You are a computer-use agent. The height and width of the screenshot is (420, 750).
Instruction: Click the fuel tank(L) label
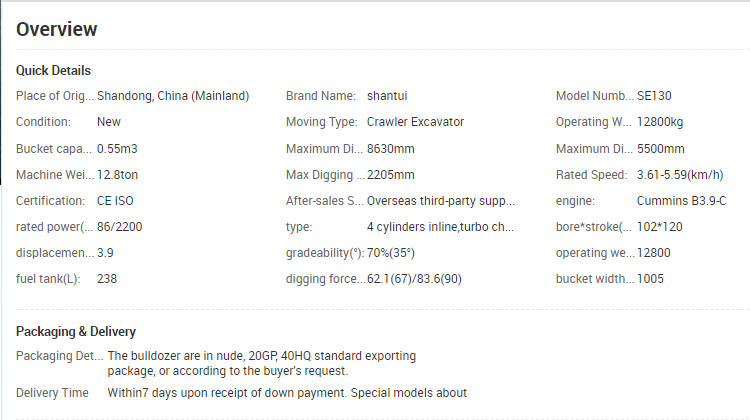click(x=48, y=279)
